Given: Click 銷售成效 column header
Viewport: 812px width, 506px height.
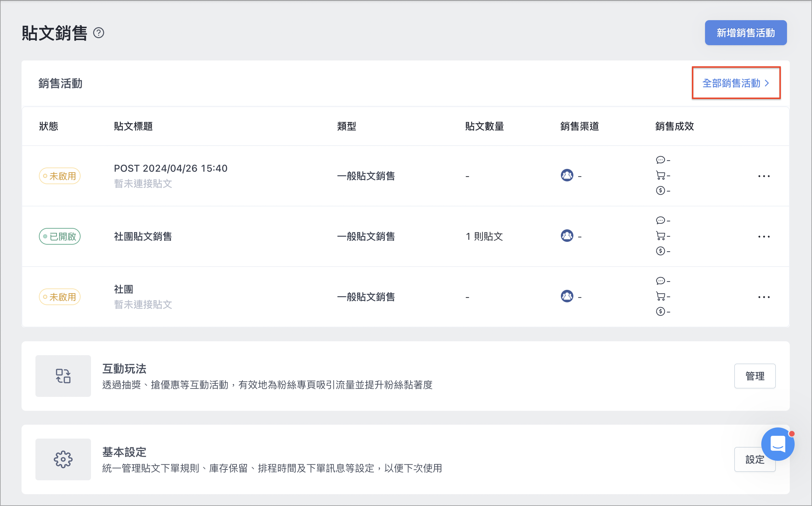Looking at the screenshot, I should click(x=674, y=126).
